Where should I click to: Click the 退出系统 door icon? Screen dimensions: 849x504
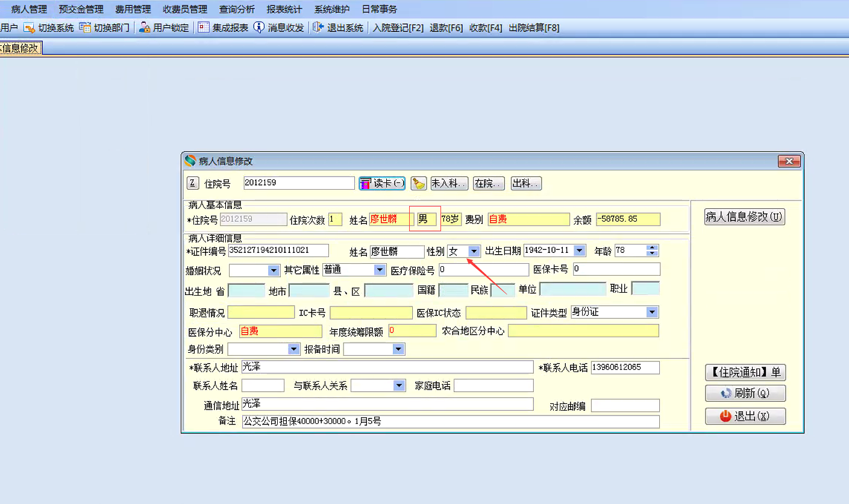tap(318, 28)
